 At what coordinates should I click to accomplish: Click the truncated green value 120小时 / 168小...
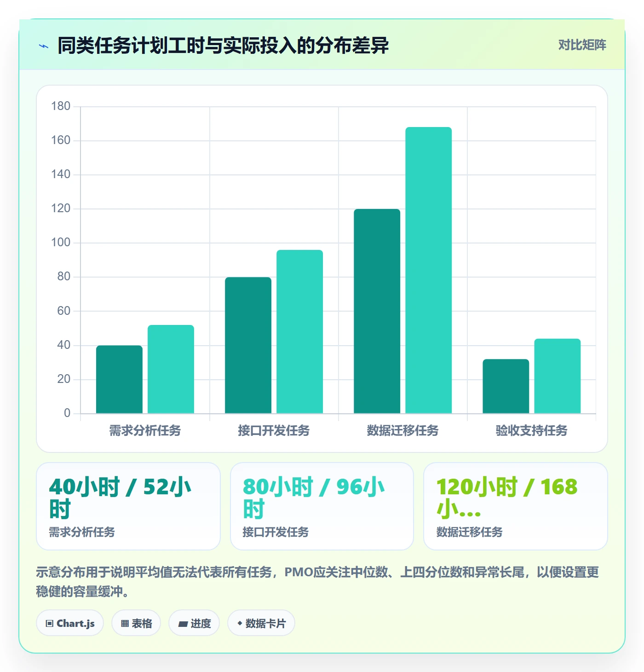pyautogui.click(x=507, y=498)
